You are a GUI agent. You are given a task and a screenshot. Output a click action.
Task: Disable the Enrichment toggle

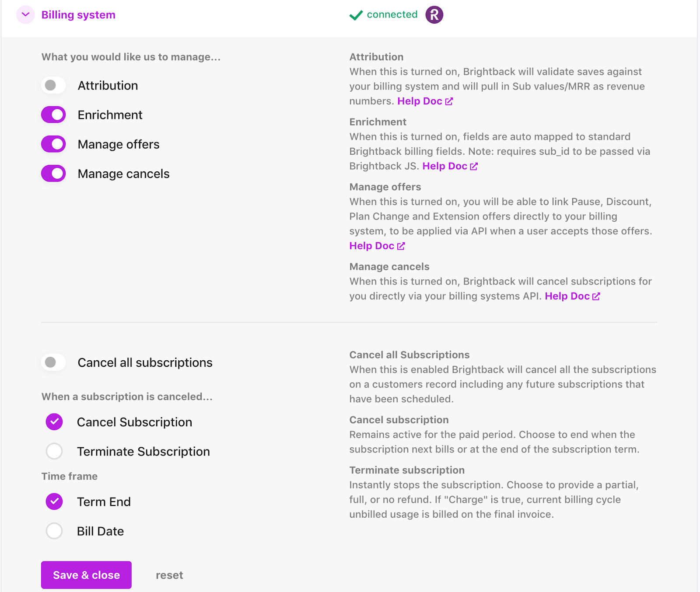coord(53,115)
